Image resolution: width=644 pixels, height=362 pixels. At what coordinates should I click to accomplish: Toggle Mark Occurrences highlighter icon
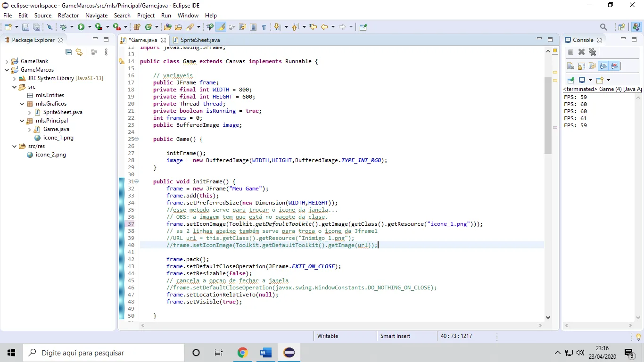click(221, 27)
